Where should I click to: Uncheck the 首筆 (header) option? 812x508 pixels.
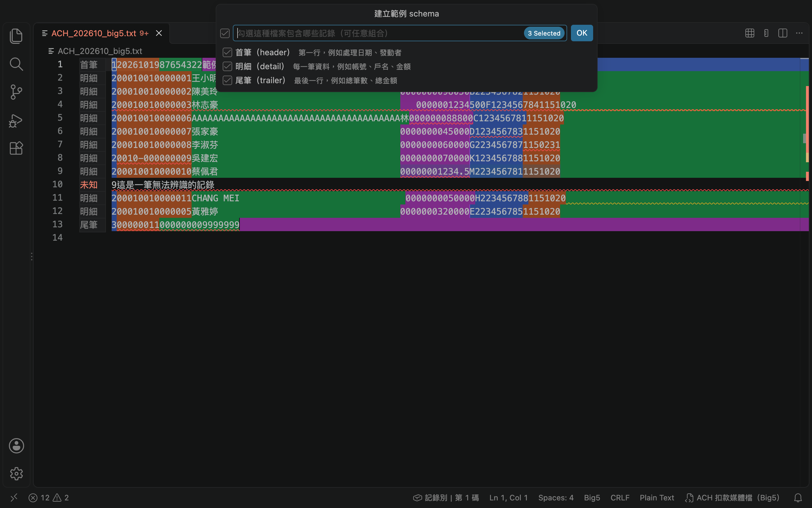coord(227,52)
